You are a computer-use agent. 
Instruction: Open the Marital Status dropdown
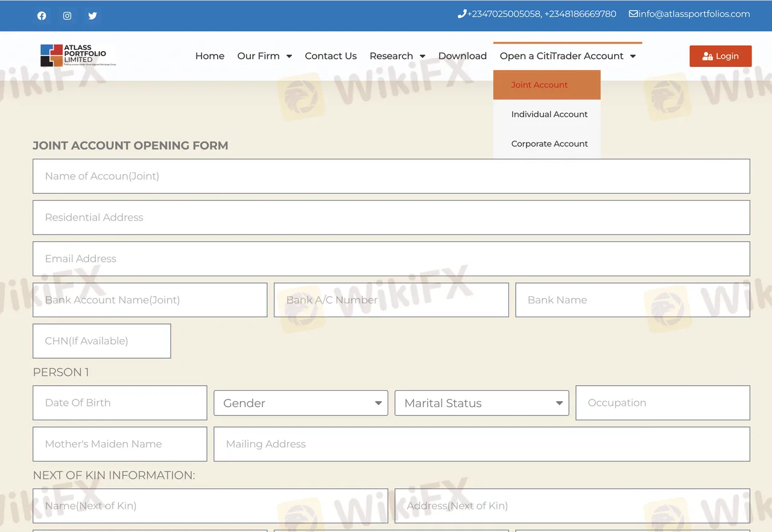click(481, 403)
